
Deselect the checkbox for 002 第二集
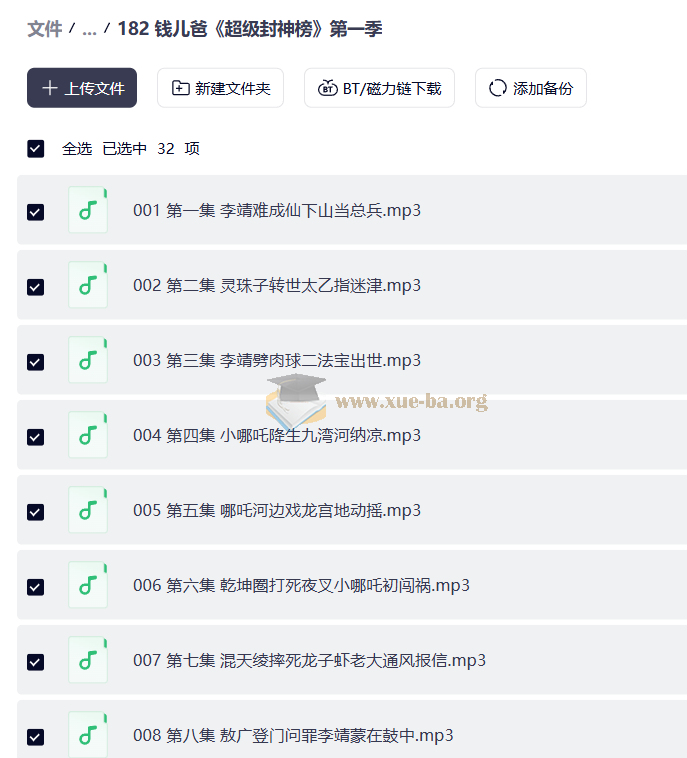tap(36, 287)
